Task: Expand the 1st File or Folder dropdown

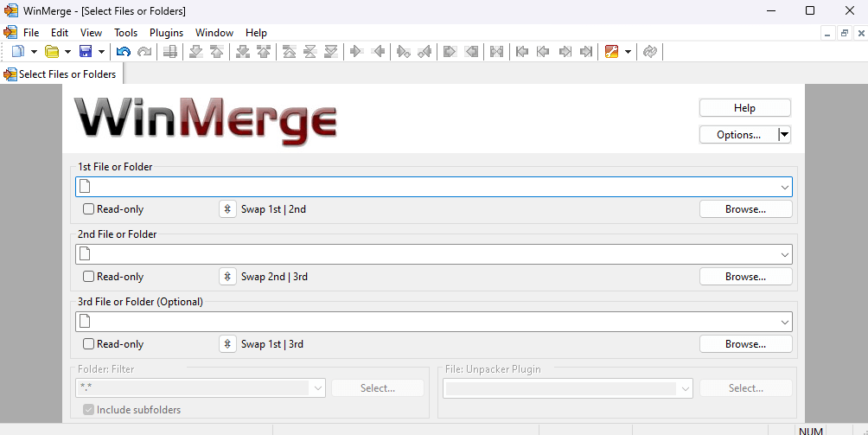Action: pos(784,187)
